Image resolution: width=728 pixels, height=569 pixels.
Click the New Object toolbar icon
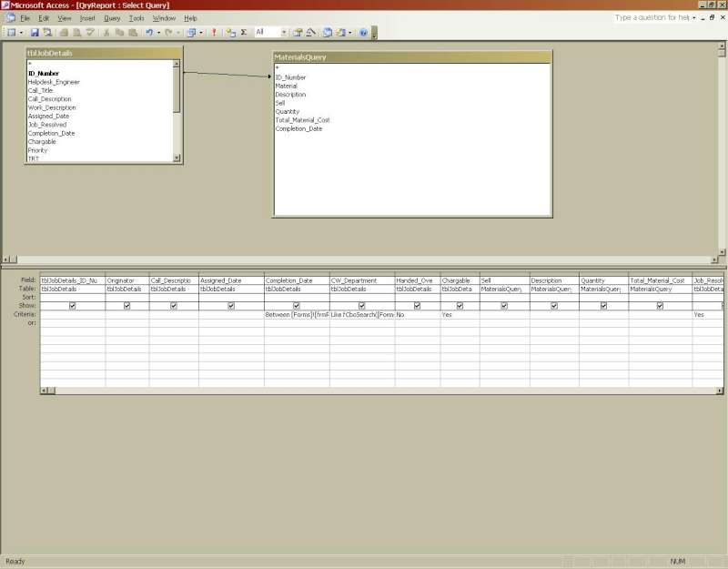[341, 33]
